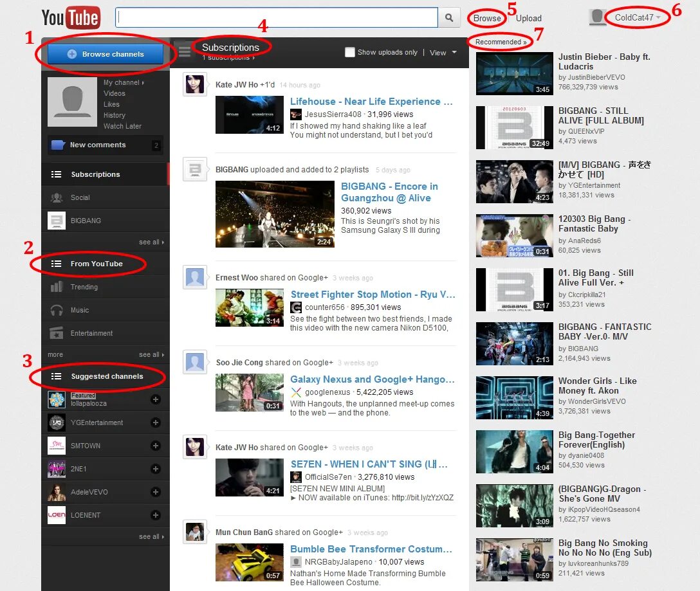Screen dimensions: 700x591
Task: Click the YouTube logo
Action: tap(71, 17)
